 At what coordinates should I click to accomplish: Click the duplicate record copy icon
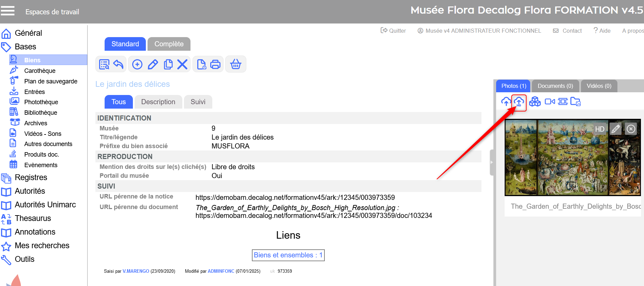(x=168, y=64)
